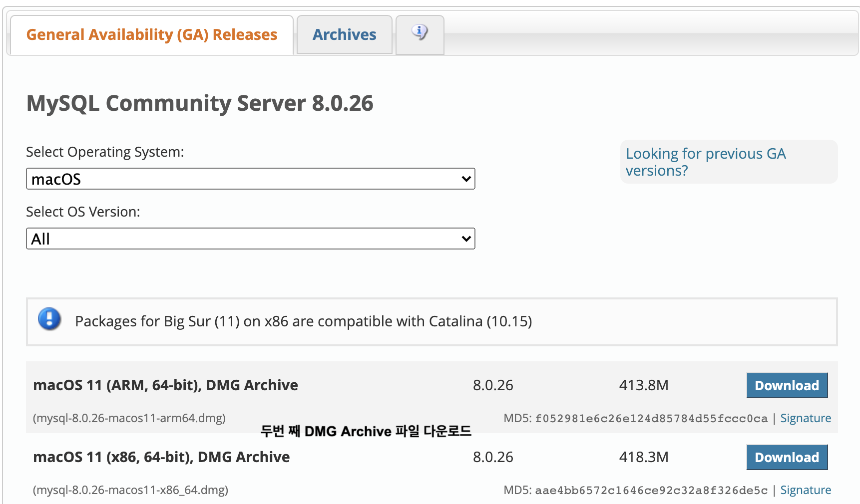Click the macOS 11 (x86, 64-bit) row title
The width and height of the screenshot is (860, 504).
pyautogui.click(x=161, y=457)
